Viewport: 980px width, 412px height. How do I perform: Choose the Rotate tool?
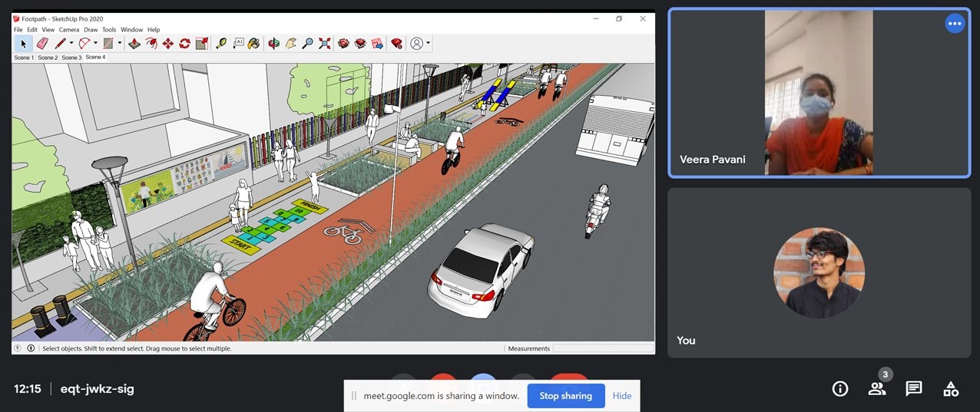point(184,44)
